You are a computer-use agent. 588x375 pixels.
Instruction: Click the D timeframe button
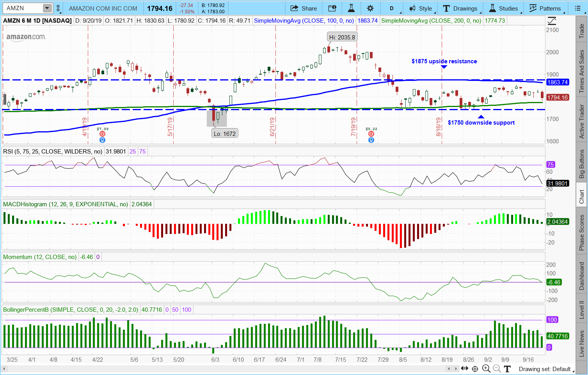pos(391,8)
